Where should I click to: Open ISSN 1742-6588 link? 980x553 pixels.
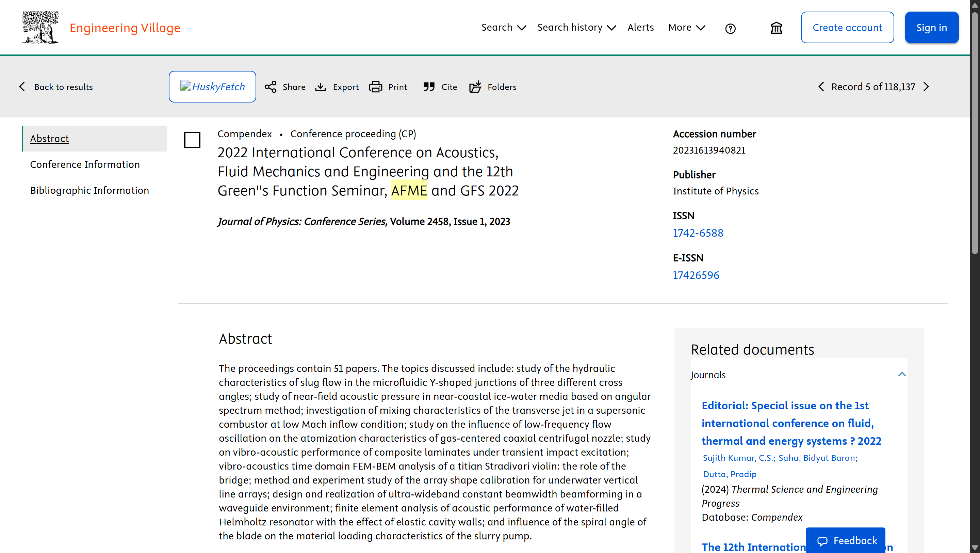click(698, 233)
